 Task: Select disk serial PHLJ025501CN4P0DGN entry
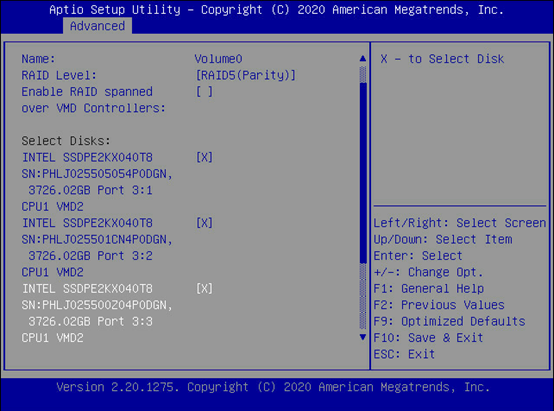click(x=97, y=240)
